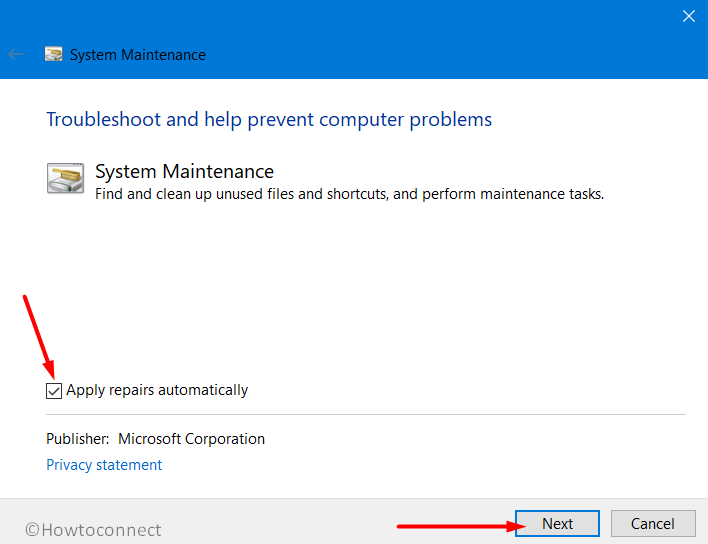Cancel the troubleshooter
708x544 pixels.
click(653, 524)
